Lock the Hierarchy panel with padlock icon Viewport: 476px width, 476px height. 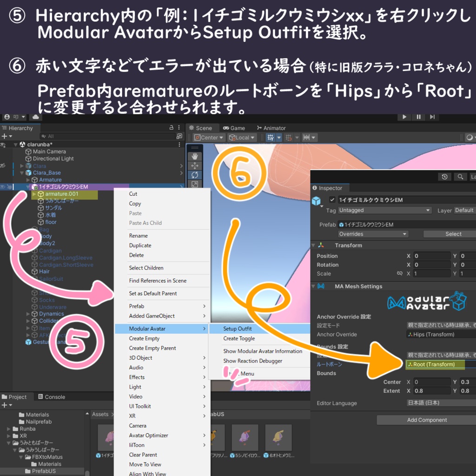(x=171, y=127)
